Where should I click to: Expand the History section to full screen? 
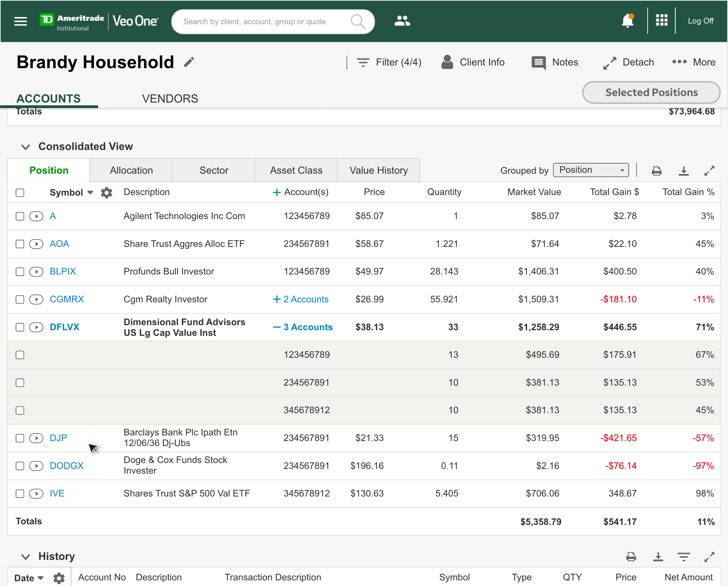click(x=709, y=557)
